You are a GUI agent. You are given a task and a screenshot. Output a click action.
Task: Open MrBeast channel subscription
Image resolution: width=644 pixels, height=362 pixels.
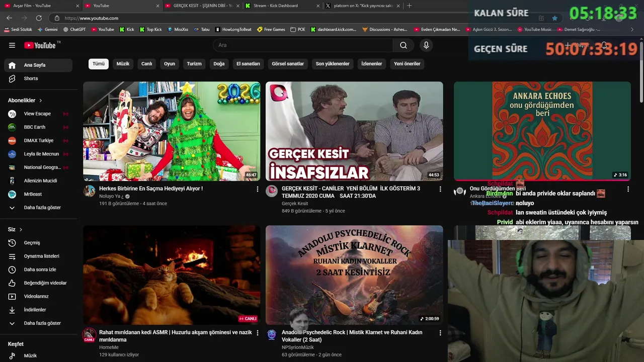(38, 194)
